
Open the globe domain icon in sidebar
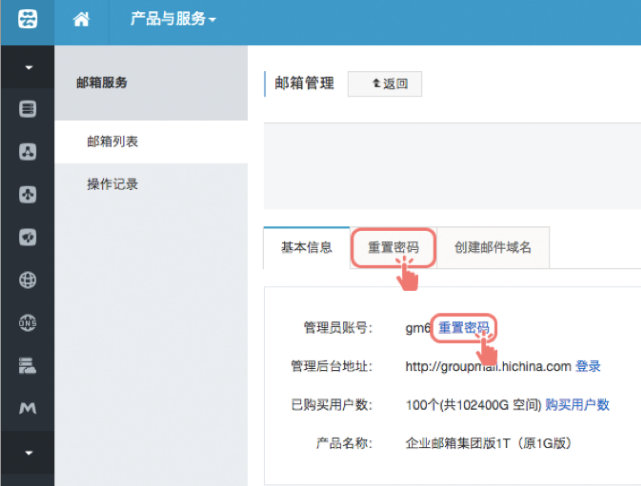(28, 280)
